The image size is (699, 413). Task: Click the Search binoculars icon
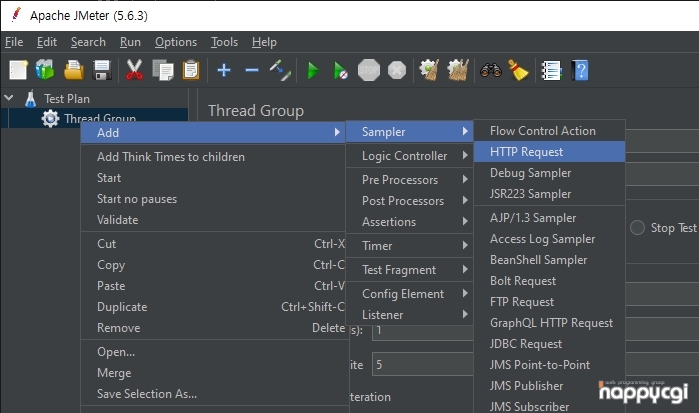point(491,70)
